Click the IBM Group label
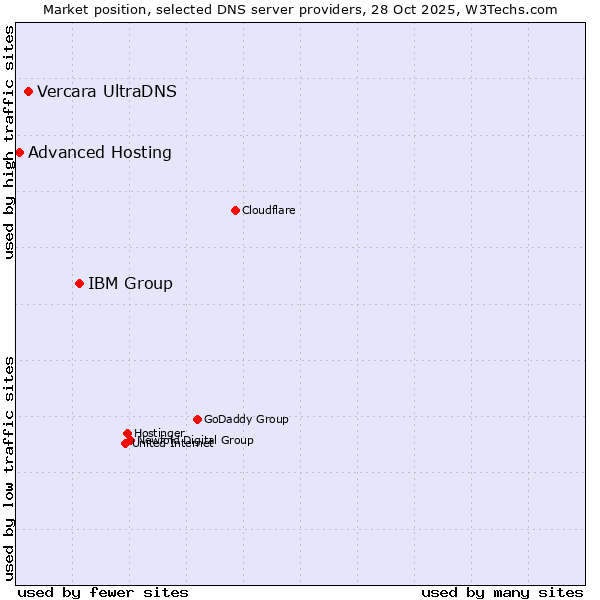Viewport: 600px width, 600px height. (x=130, y=284)
